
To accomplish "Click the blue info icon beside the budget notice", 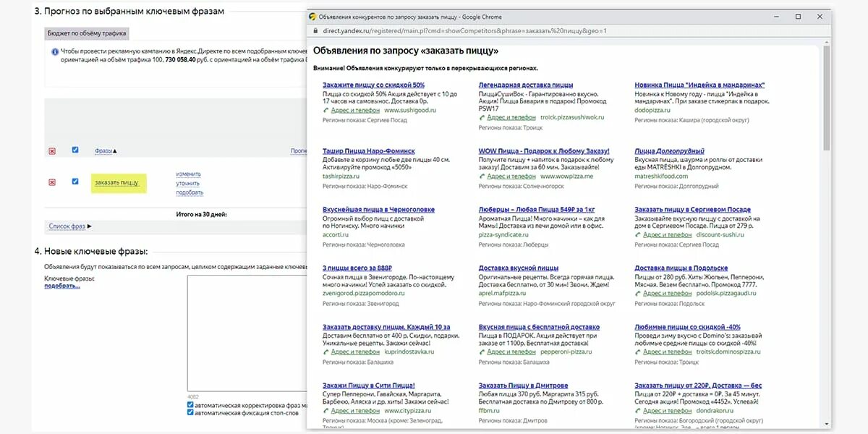I will 54,52.
